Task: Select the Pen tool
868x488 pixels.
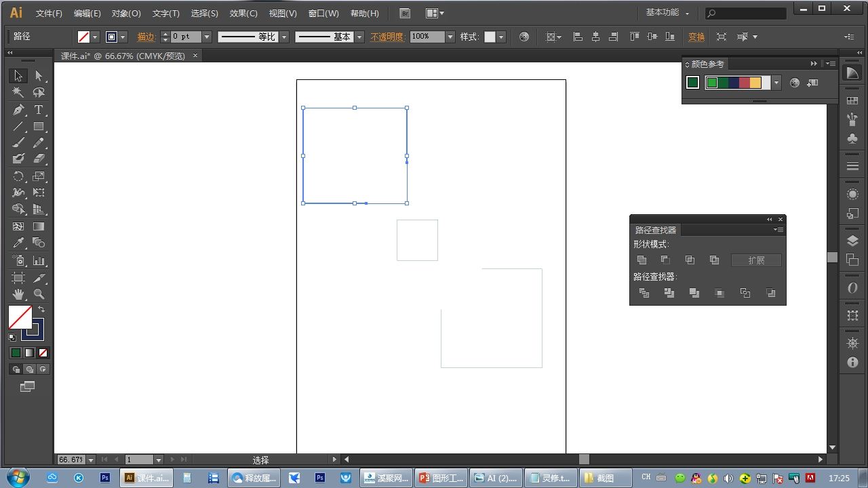Action: pyautogui.click(x=18, y=110)
